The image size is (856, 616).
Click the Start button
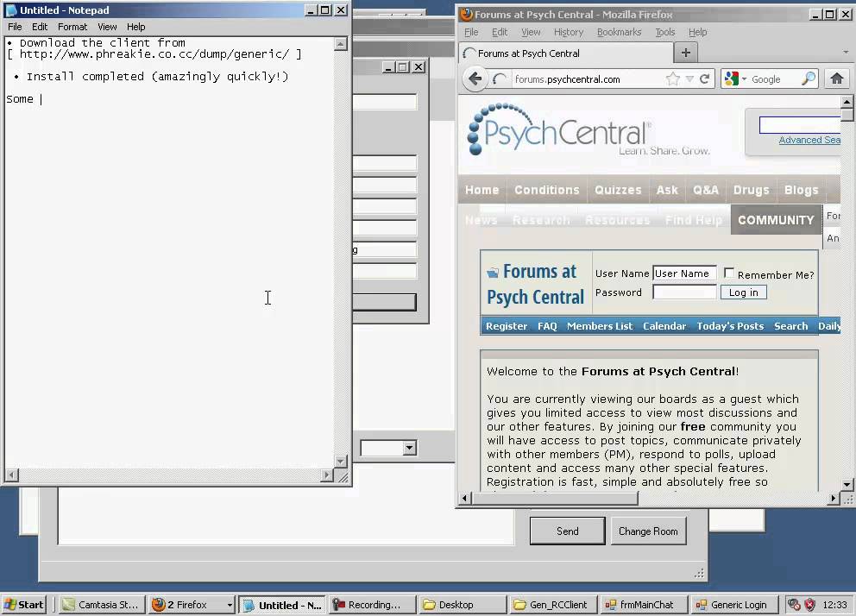pyautogui.click(x=24, y=605)
